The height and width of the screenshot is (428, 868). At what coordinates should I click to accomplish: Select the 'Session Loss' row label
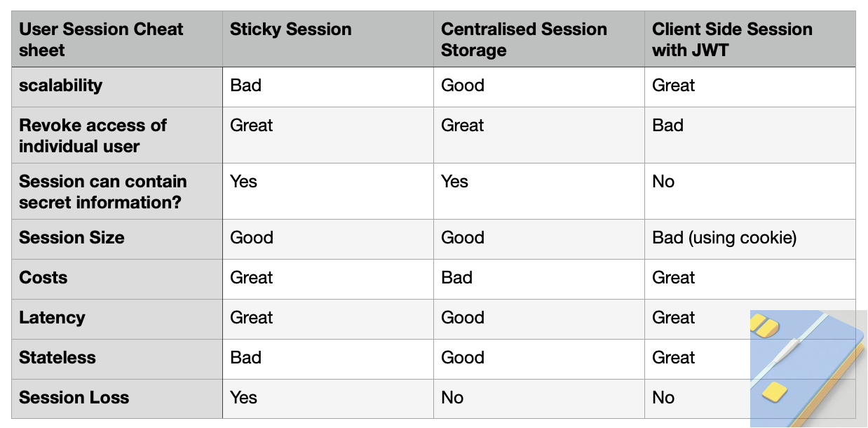click(x=117, y=399)
